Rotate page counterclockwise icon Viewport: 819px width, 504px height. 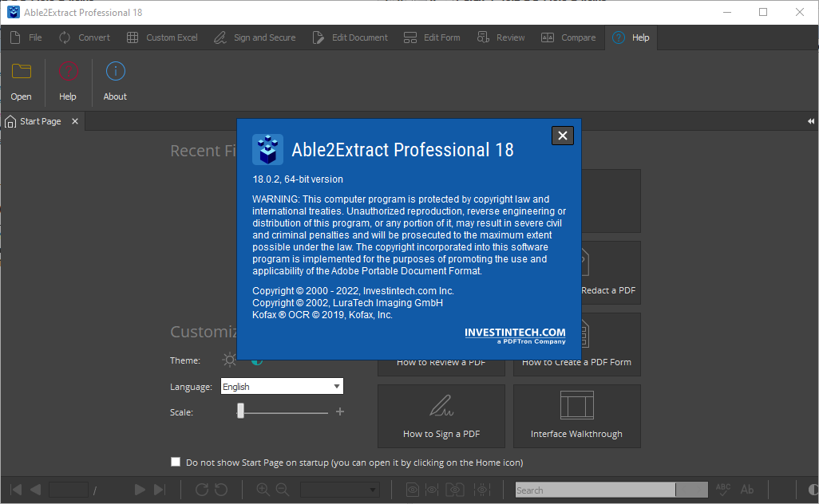[x=221, y=490]
